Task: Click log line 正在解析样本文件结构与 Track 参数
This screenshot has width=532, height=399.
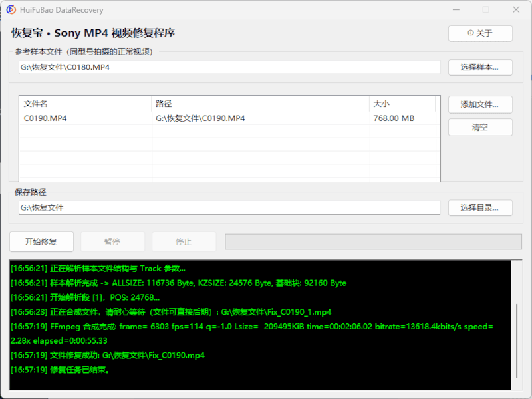Action: click(x=98, y=269)
